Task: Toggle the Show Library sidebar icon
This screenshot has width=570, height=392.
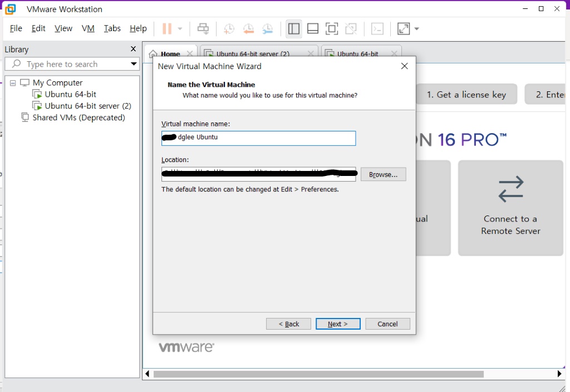Action: 293,29
